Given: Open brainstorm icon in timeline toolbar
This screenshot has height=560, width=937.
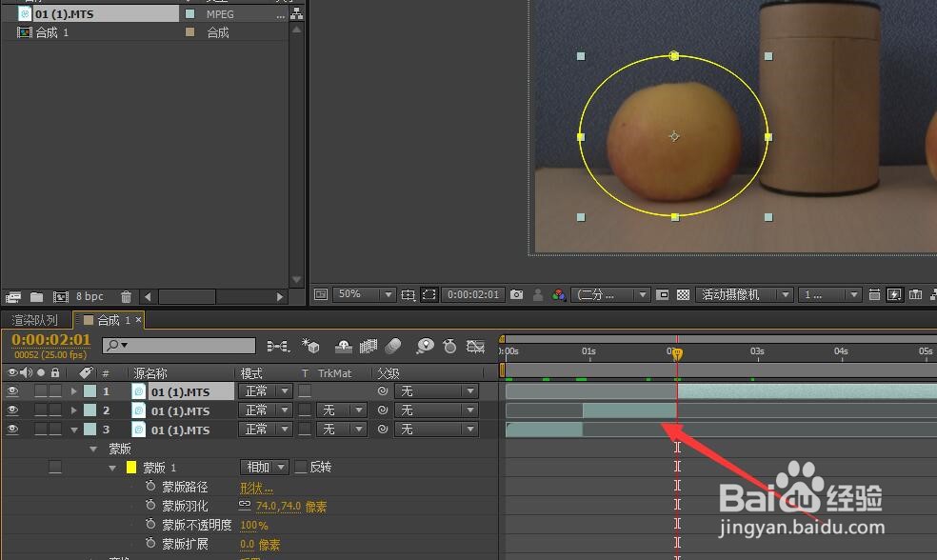Looking at the screenshot, I should 425,346.
